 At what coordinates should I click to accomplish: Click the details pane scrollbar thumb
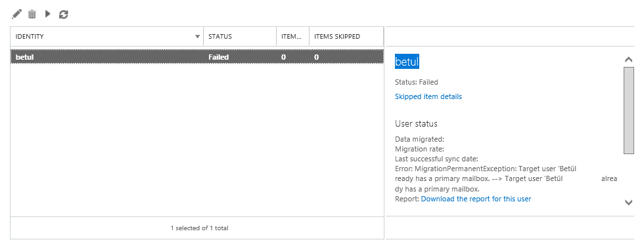pos(628,110)
